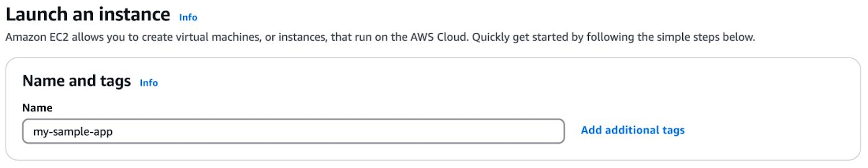Click the words Amazon EC2 in description
This screenshot has height=168, width=868.
[x=37, y=37]
